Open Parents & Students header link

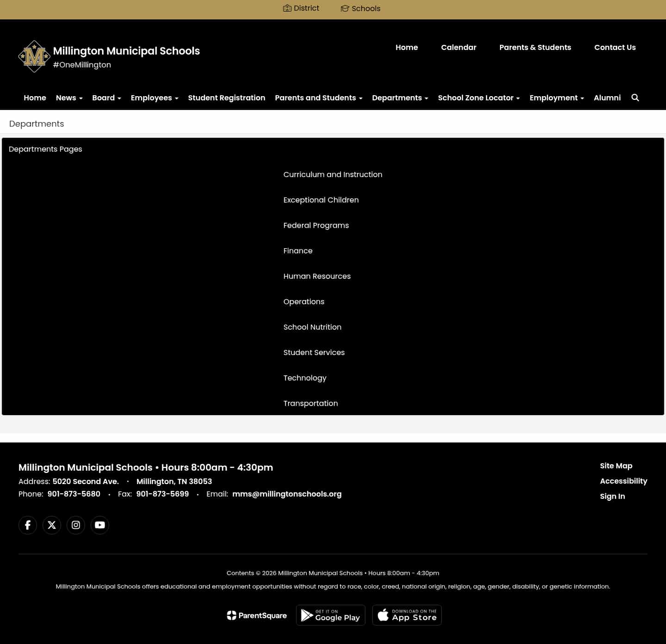pos(535,47)
